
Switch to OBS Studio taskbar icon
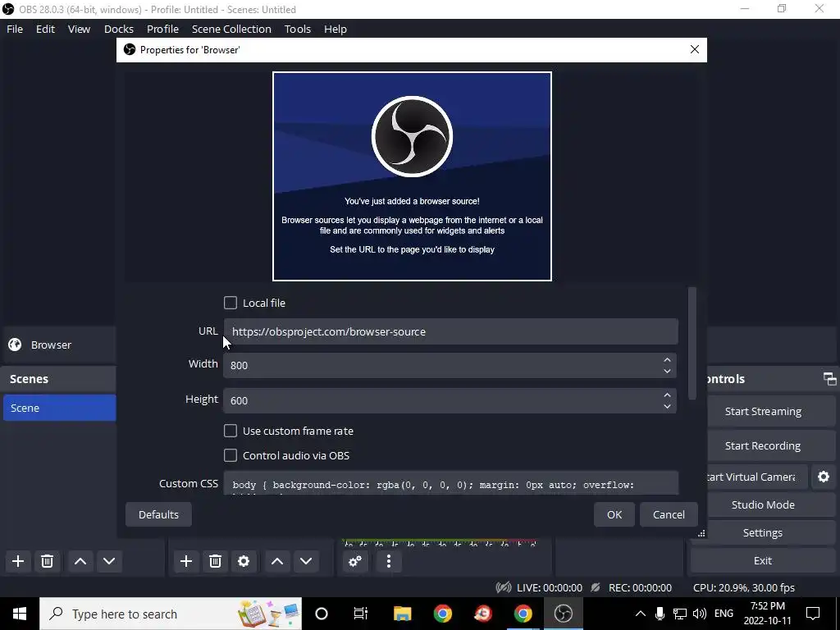(x=563, y=614)
